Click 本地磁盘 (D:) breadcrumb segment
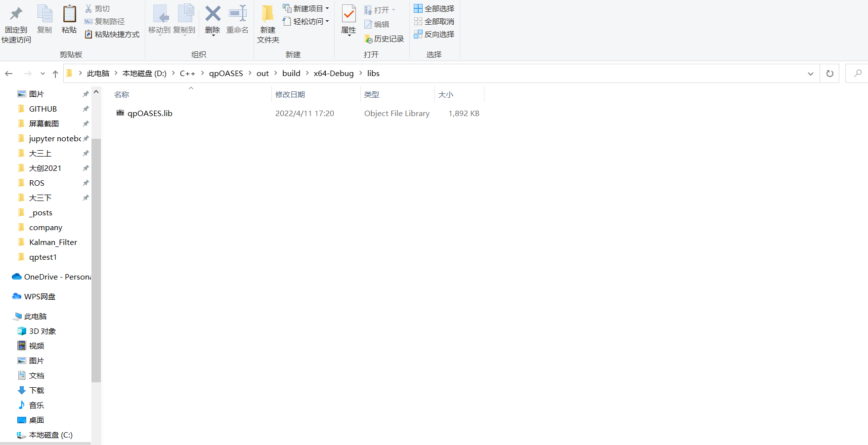The width and height of the screenshot is (868, 445). point(144,73)
